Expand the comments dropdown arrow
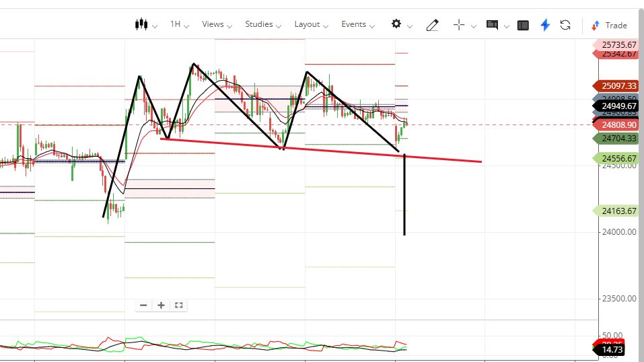The height and width of the screenshot is (362, 644). coord(507,26)
